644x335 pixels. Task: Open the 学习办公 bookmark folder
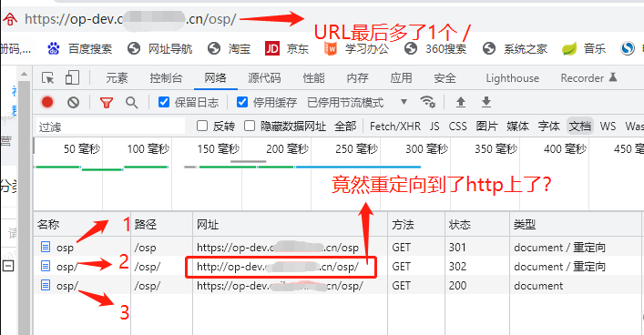[356, 49]
